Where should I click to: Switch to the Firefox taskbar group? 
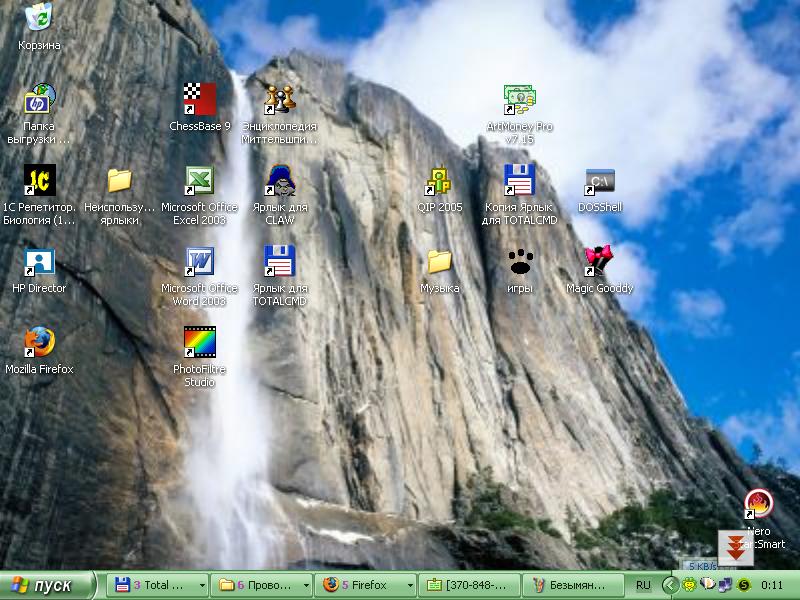click(x=365, y=585)
